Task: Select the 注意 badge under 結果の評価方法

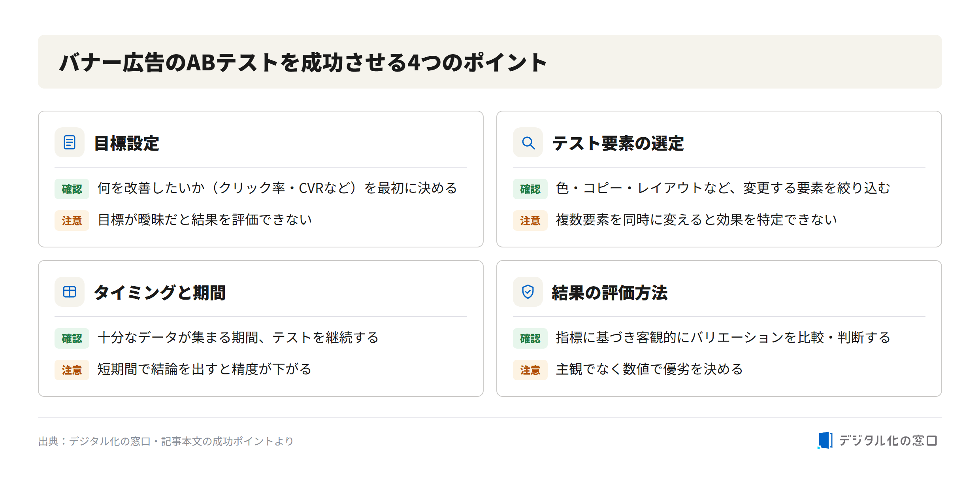Action: point(530,370)
